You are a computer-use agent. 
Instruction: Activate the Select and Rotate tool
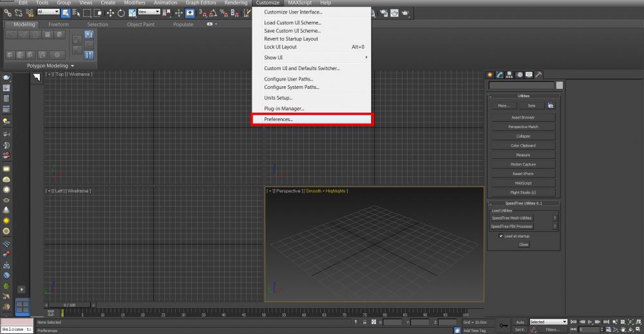coord(121,13)
